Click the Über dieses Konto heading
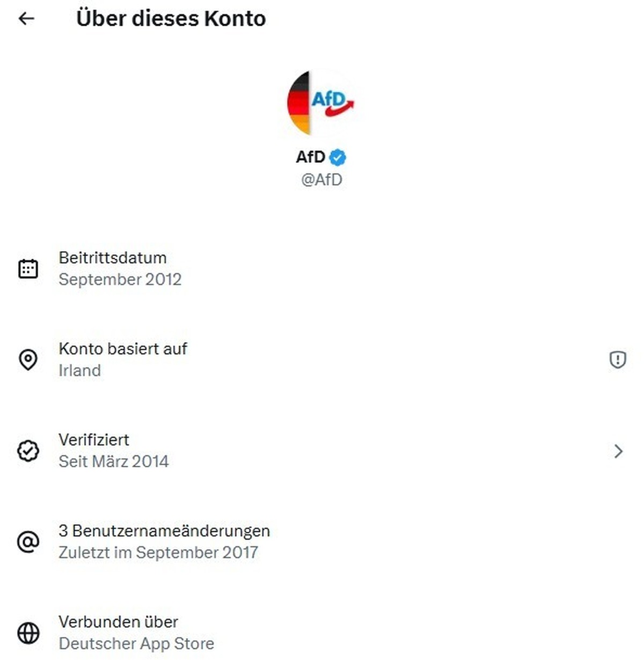 click(171, 19)
